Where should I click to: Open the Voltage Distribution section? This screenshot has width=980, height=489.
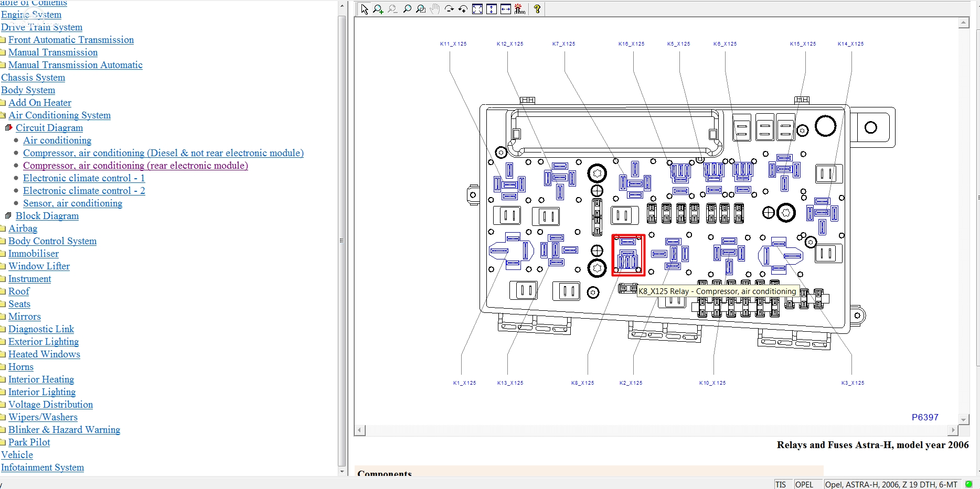click(x=50, y=405)
